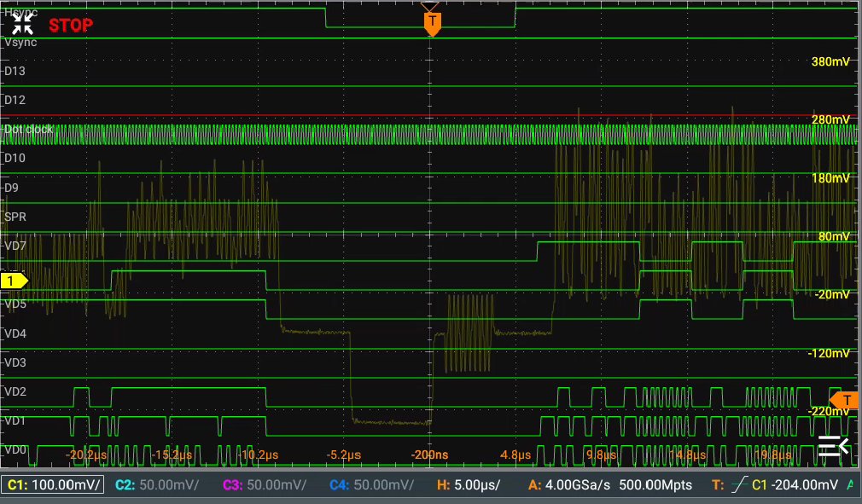Click the 500.00Mpts memory depth value
Image resolution: width=862 pixels, height=504 pixels.
click(655, 484)
